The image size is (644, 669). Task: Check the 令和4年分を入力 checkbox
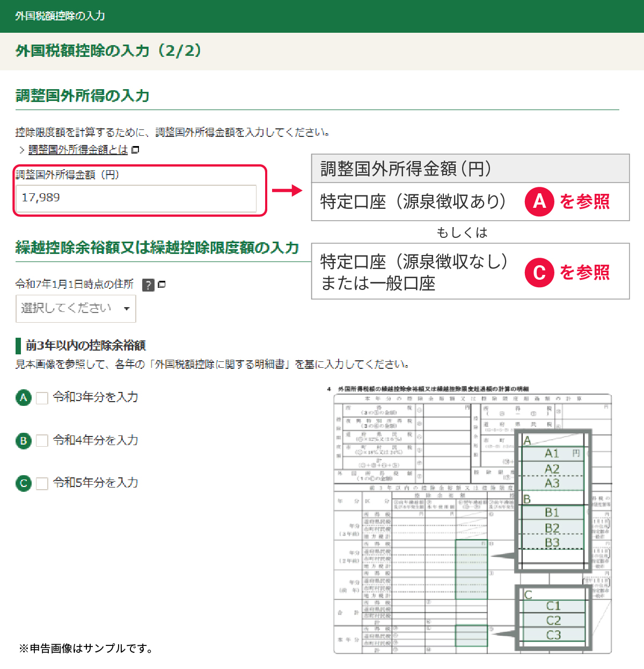point(42,441)
